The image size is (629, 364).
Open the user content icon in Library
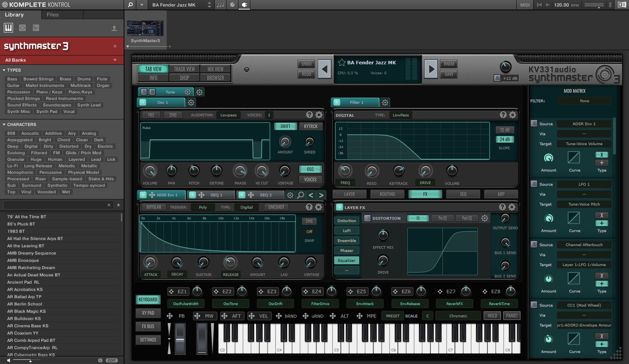coord(114,28)
